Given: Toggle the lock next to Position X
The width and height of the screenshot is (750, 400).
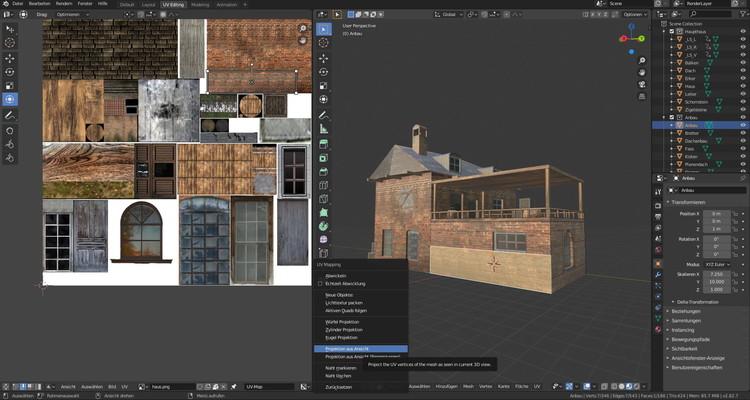Looking at the screenshot, I should coord(735,213).
